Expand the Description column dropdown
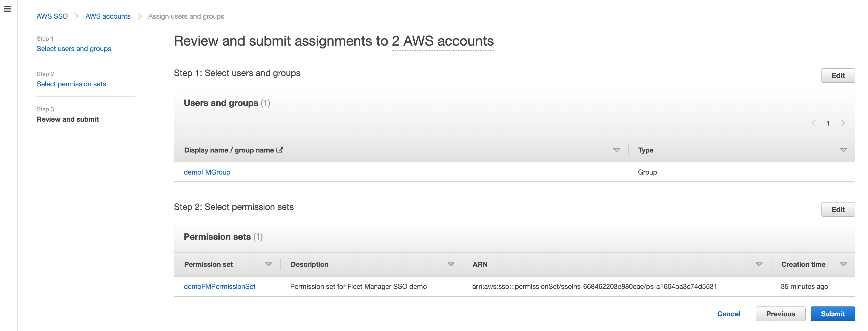This screenshot has height=331, width=868. coord(451,264)
